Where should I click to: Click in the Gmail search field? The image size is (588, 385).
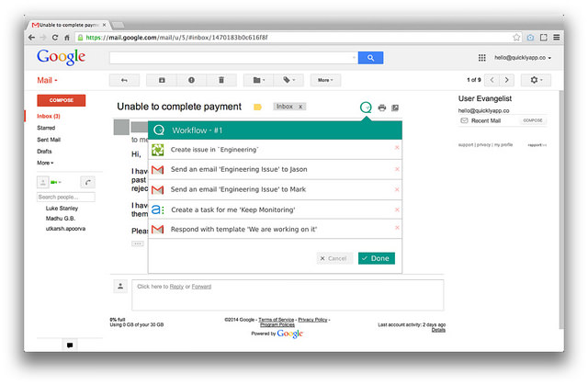click(x=233, y=58)
